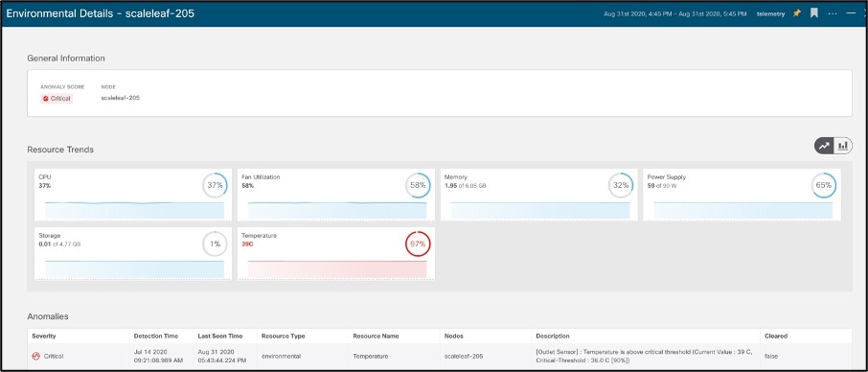Sort anomalies by Resource Type column
This screenshot has width=868, height=372.
pos(283,336)
